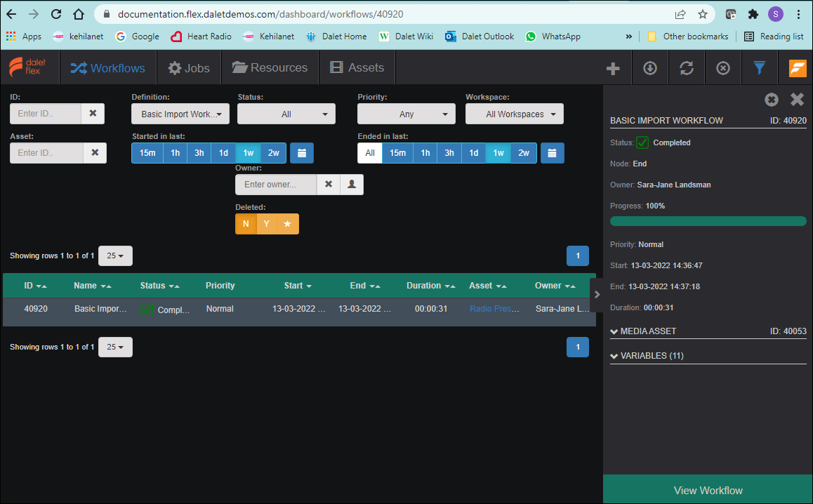This screenshot has width=813, height=504.
Task: Open the Definition dropdown
Action: [x=180, y=114]
